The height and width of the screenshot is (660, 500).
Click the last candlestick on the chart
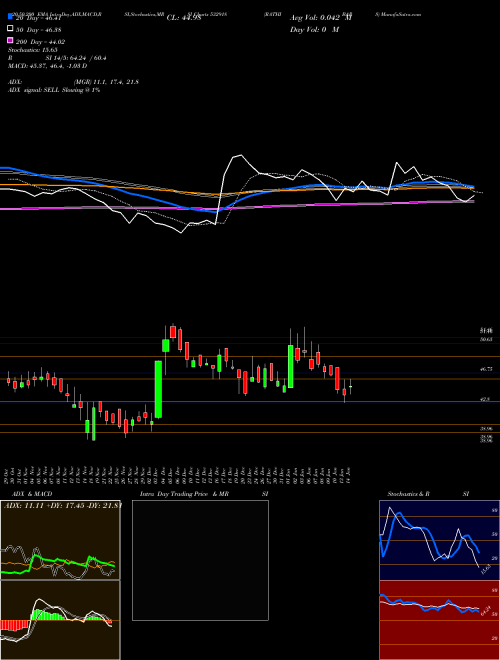point(351,386)
